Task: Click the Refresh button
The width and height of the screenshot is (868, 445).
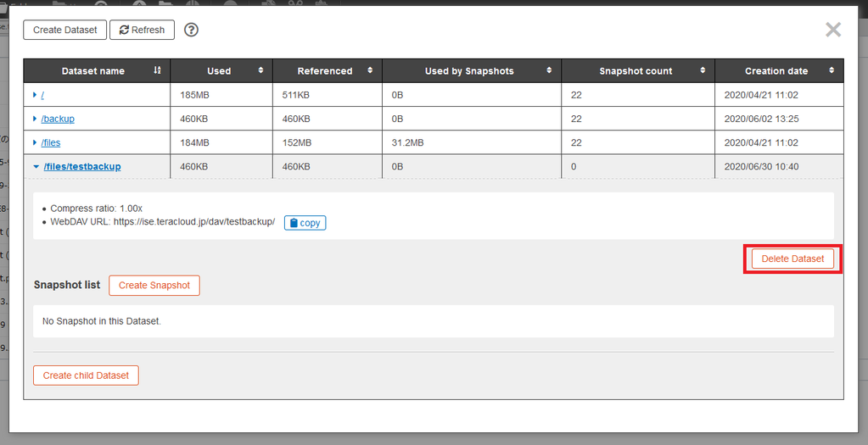Action: pyautogui.click(x=142, y=30)
